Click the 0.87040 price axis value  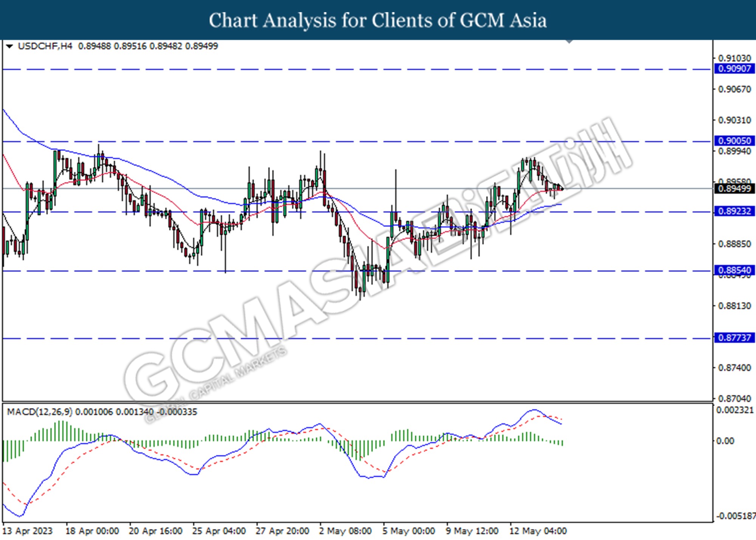(734, 399)
